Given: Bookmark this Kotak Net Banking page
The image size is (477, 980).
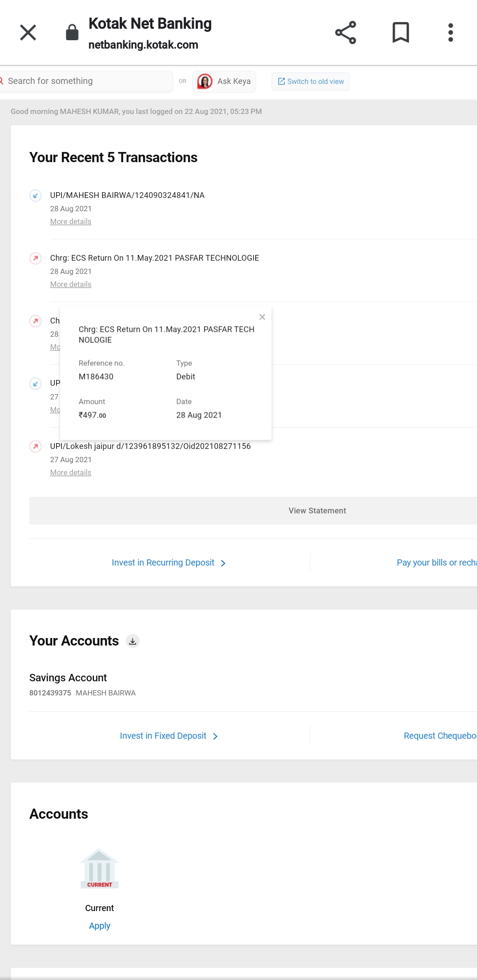Looking at the screenshot, I should [x=401, y=33].
